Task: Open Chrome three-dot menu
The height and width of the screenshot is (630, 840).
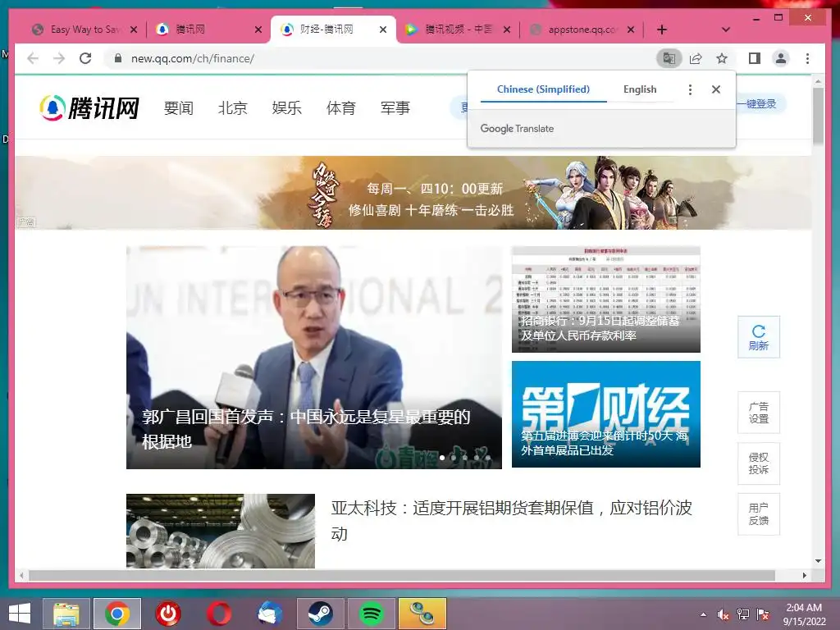Action: point(807,58)
